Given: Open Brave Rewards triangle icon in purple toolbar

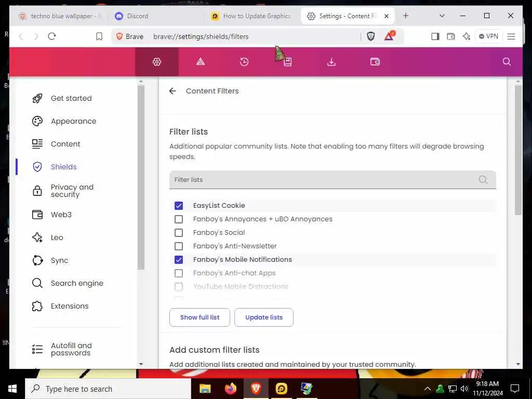Looking at the screenshot, I should point(201,62).
